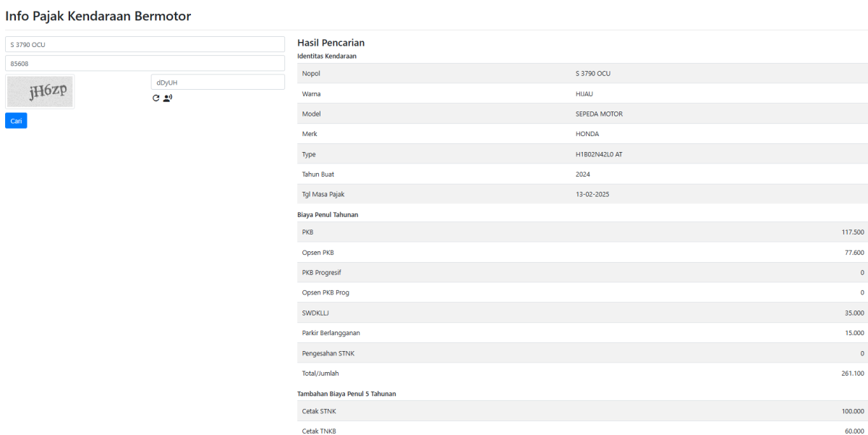Select the Cetak STNK row label
This screenshot has width=868, height=435.
pos(319,411)
